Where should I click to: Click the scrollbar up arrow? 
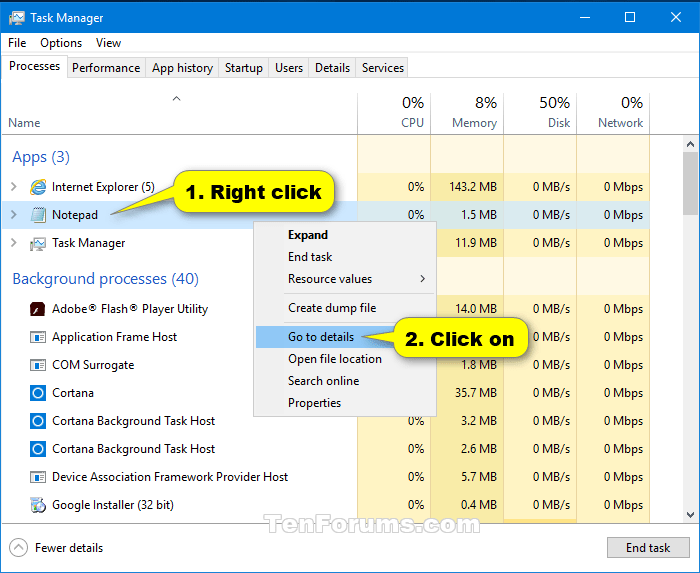point(690,144)
